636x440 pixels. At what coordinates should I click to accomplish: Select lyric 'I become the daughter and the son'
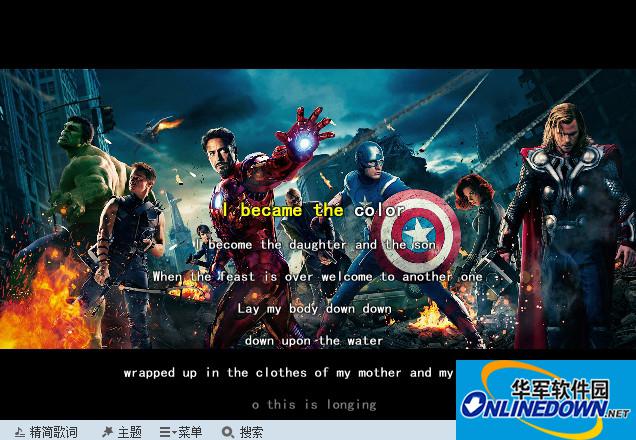tap(316, 245)
